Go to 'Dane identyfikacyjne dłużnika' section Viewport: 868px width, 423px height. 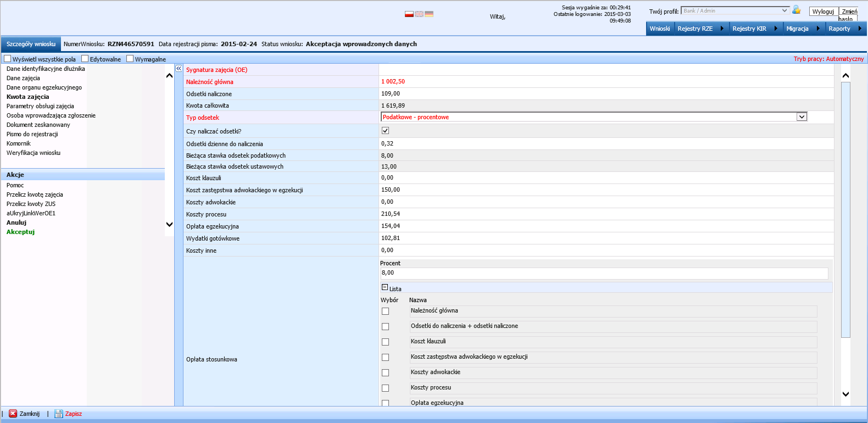pos(46,69)
